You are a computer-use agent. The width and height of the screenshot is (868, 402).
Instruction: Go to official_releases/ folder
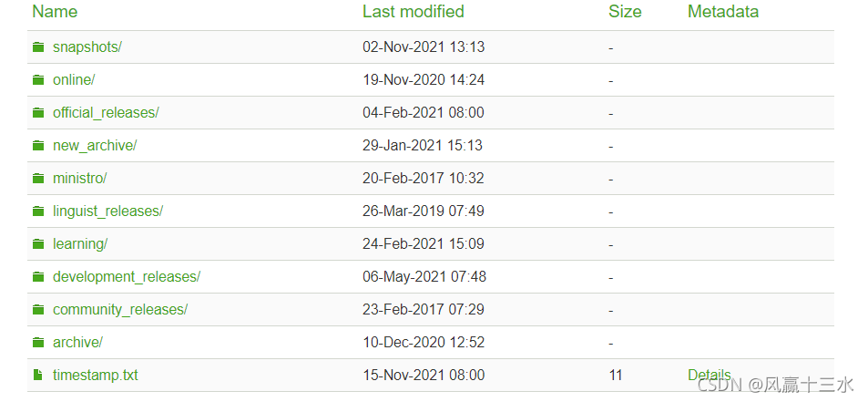pos(106,112)
